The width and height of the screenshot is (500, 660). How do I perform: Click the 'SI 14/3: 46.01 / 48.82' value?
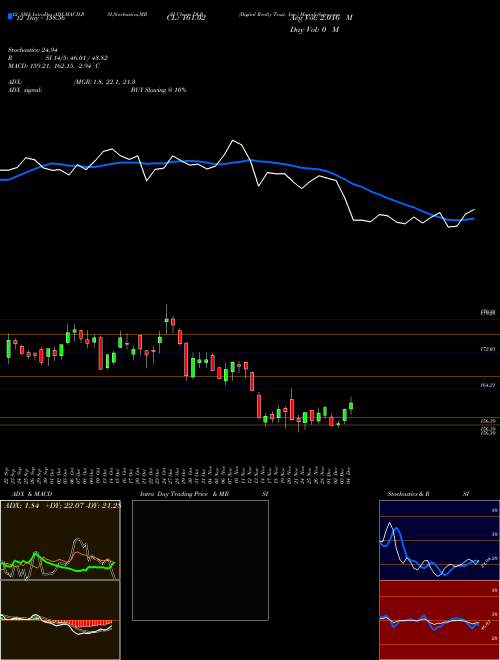click(77, 58)
